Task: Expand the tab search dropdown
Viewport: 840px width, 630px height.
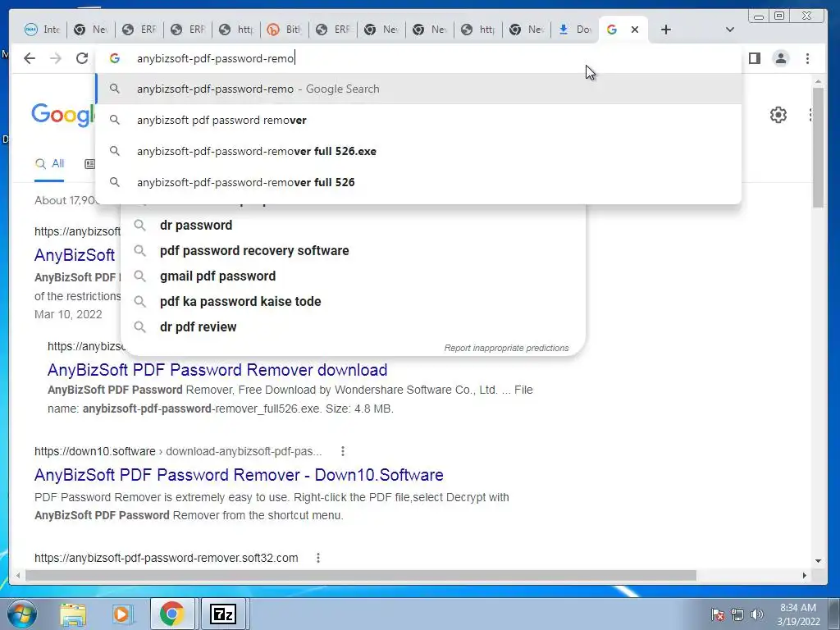Action: 729,30
